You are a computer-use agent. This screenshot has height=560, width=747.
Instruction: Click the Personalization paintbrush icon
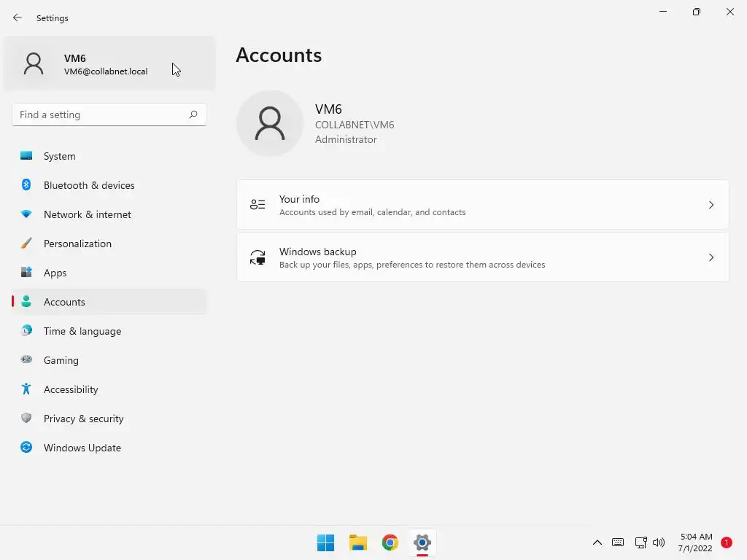coord(26,243)
